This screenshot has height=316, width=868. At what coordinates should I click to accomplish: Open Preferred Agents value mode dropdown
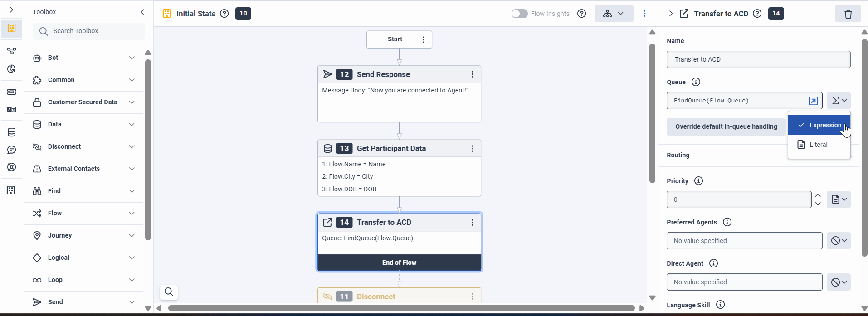(x=839, y=241)
